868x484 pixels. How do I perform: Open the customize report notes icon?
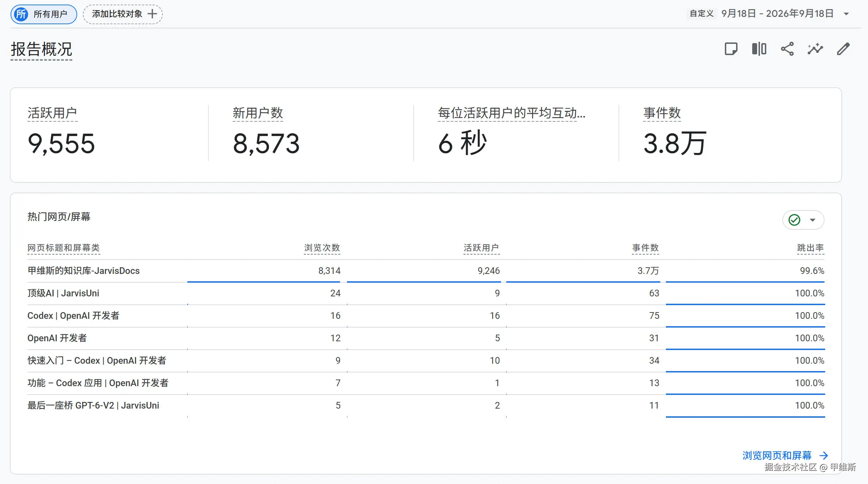(x=731, y=49)
